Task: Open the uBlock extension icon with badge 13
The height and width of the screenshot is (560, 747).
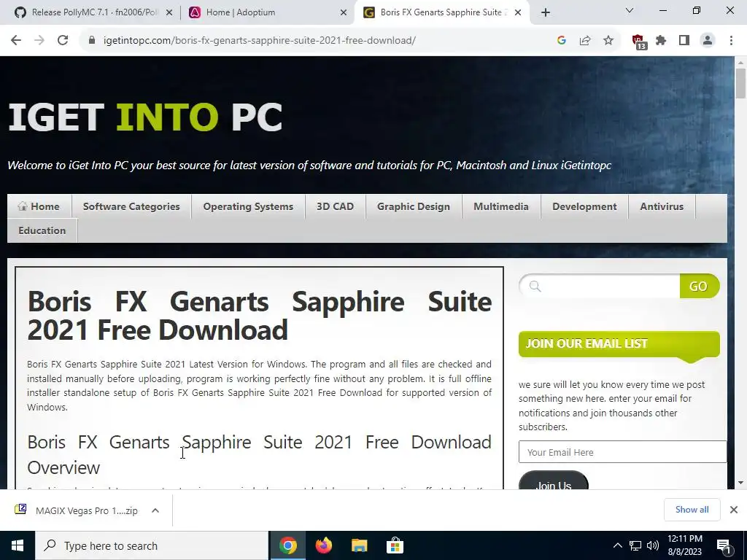Action: click(x=639, y=42)
